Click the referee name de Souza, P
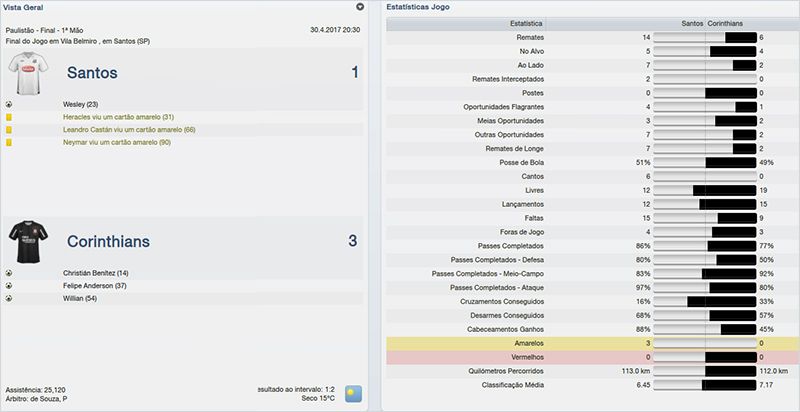 [46, 399]
